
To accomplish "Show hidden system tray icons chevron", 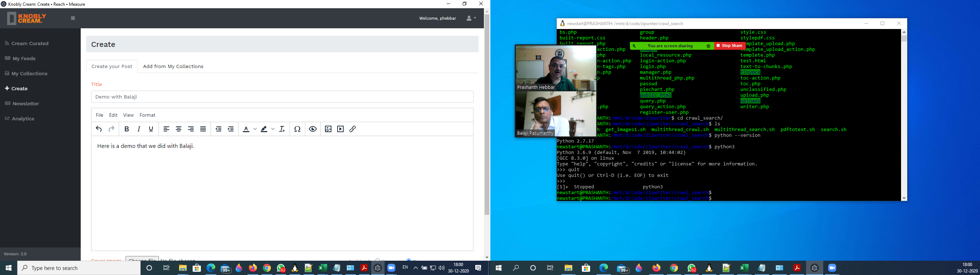I will (x=415, y=268).
